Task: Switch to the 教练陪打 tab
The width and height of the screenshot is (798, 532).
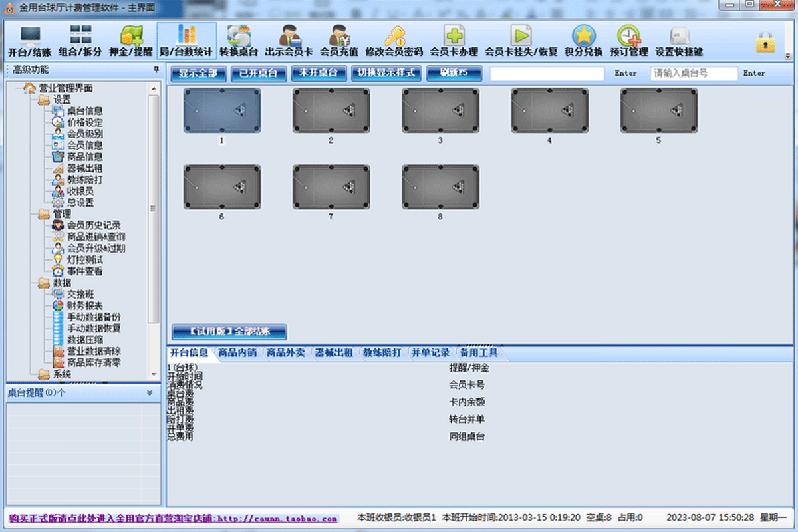Action: 382,353
